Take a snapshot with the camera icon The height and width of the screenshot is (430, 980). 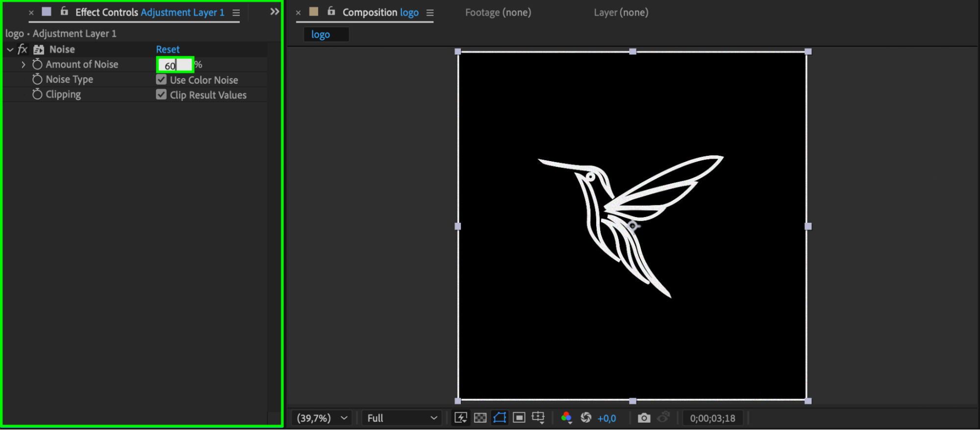click(x=644, y=418)
